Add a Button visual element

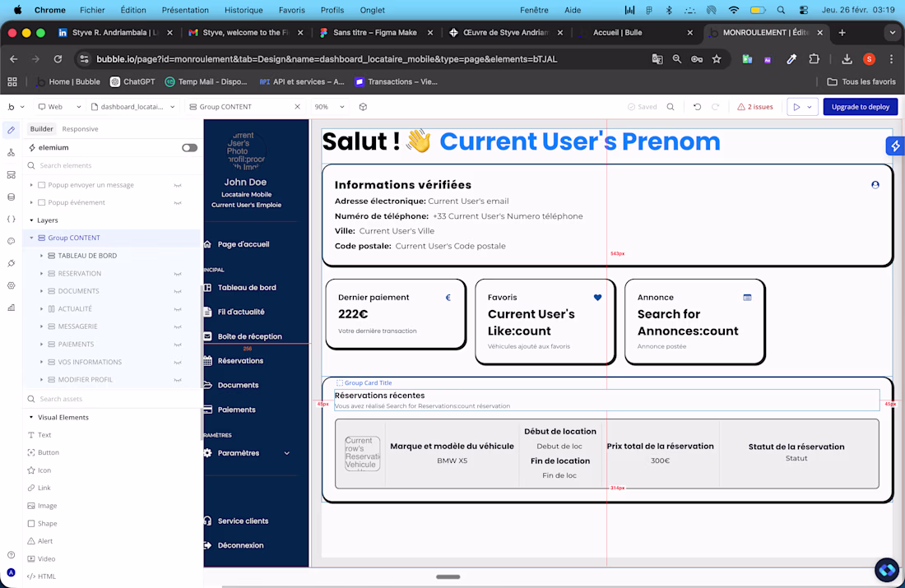coord(49,452)
